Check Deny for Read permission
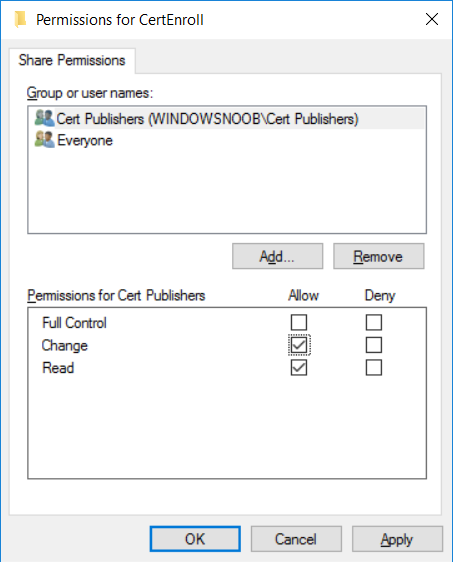 click(374, 368)
